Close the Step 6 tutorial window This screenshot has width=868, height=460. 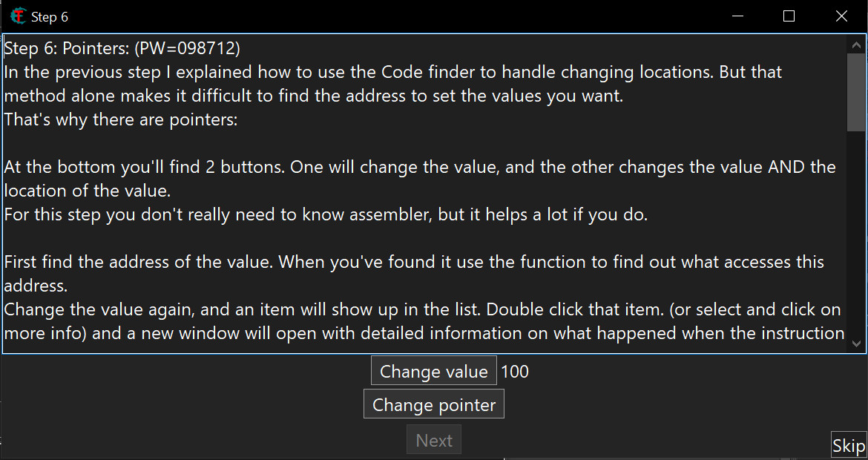[841, 16]
